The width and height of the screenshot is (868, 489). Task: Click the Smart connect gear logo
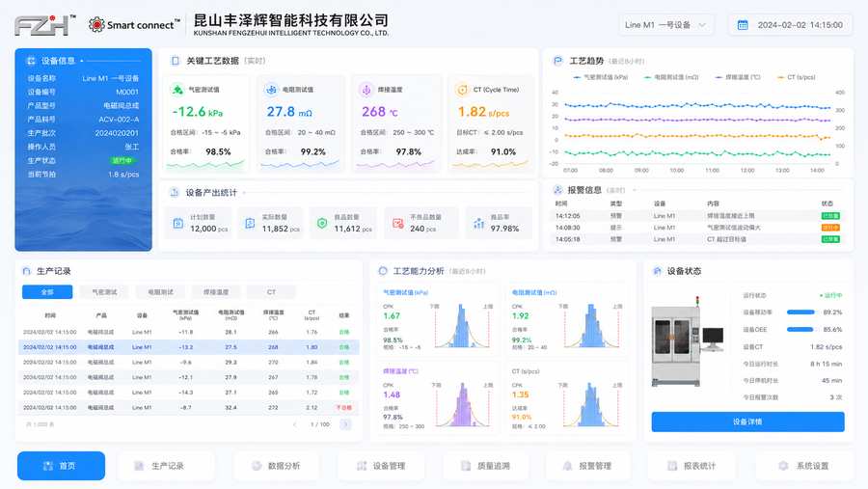tap(96, 24)
